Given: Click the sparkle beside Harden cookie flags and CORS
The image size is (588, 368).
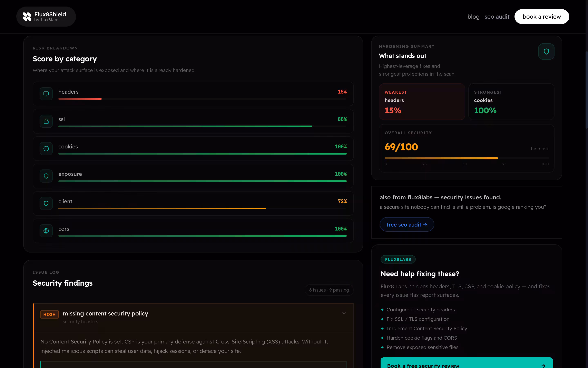Looking at the screenshot, I should 382,338.
